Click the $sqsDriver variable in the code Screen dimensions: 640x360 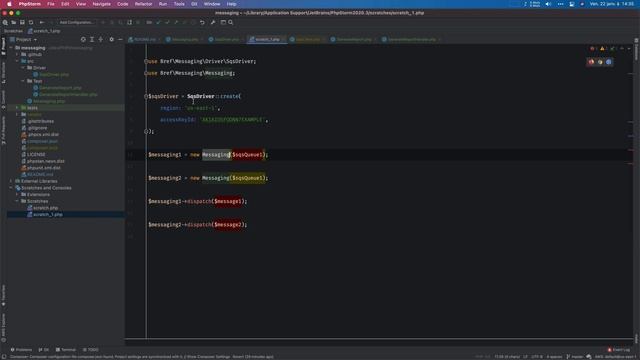click(x=163, y=96)
